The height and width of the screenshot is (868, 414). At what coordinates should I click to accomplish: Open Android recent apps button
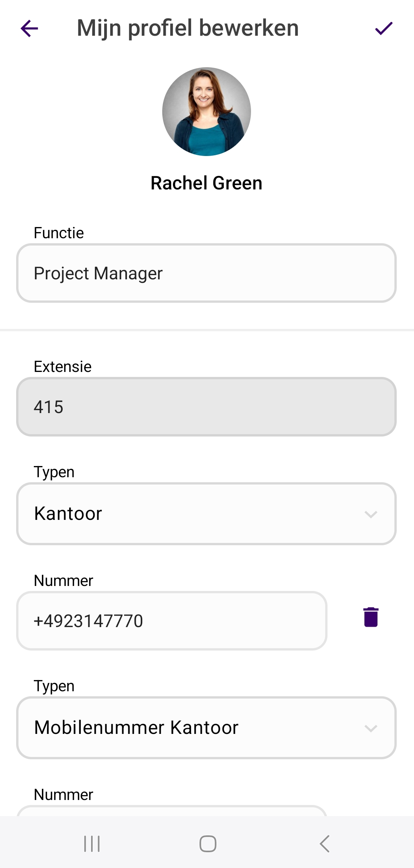pos(92,844)
